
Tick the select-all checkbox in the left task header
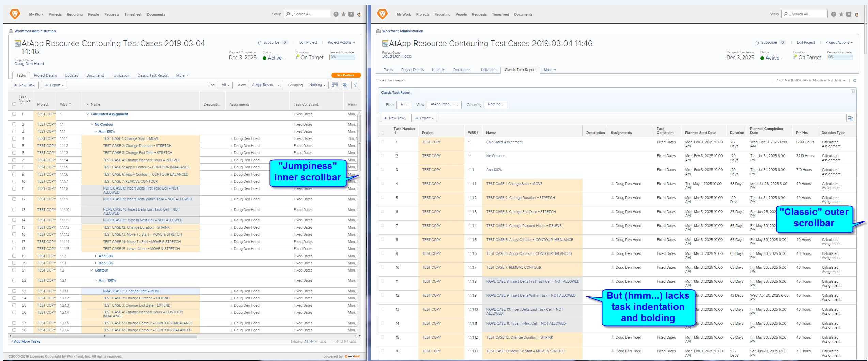(x=14, y=104)
